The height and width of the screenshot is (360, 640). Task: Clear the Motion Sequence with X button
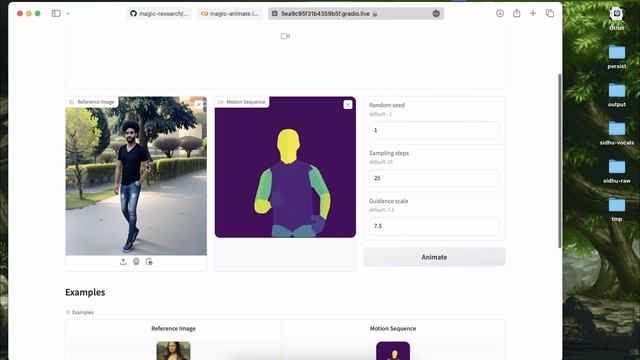(x=348, y=104)
